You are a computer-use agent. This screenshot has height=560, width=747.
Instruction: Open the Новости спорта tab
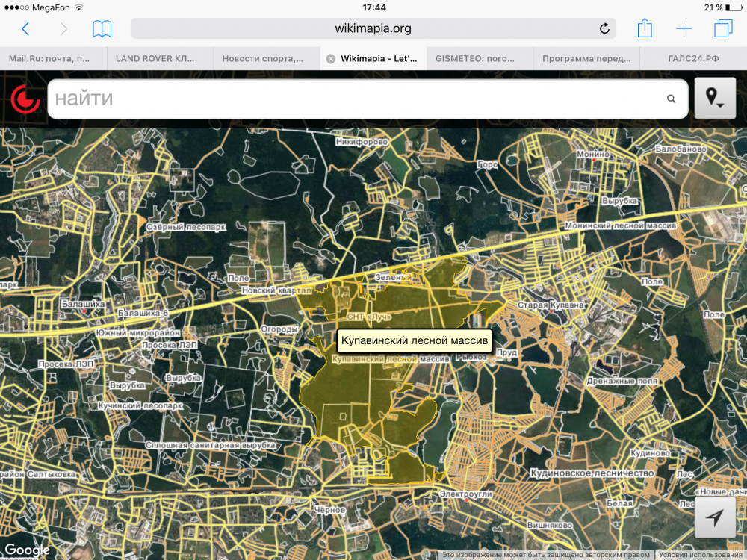[265, 58]
